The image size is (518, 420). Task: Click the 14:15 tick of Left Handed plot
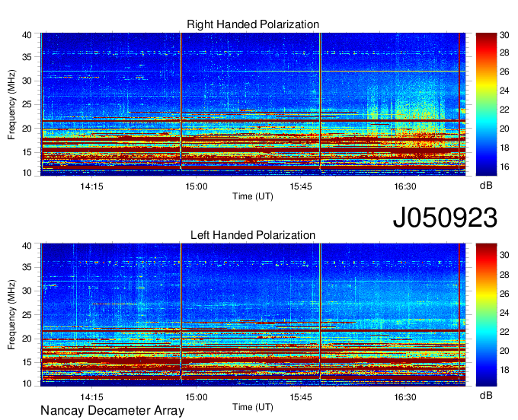(91, 397)
